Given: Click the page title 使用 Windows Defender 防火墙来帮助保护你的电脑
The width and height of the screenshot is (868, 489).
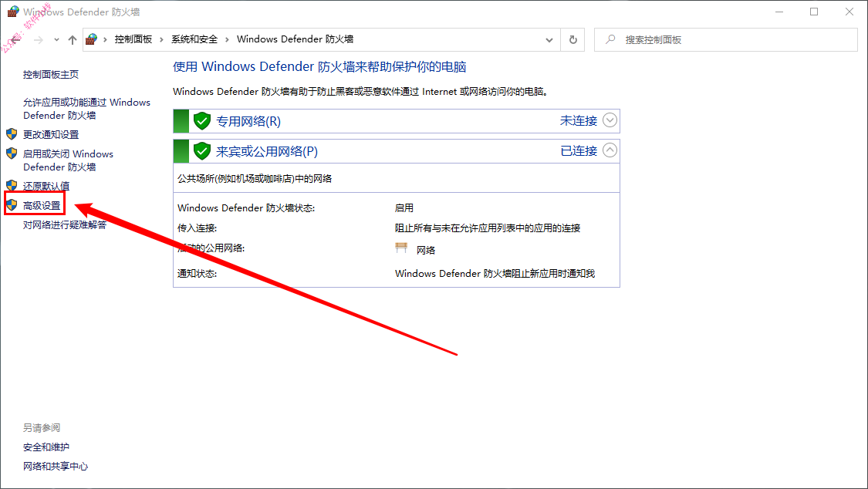Looking at the screenshot, I should tap(319, 67).
